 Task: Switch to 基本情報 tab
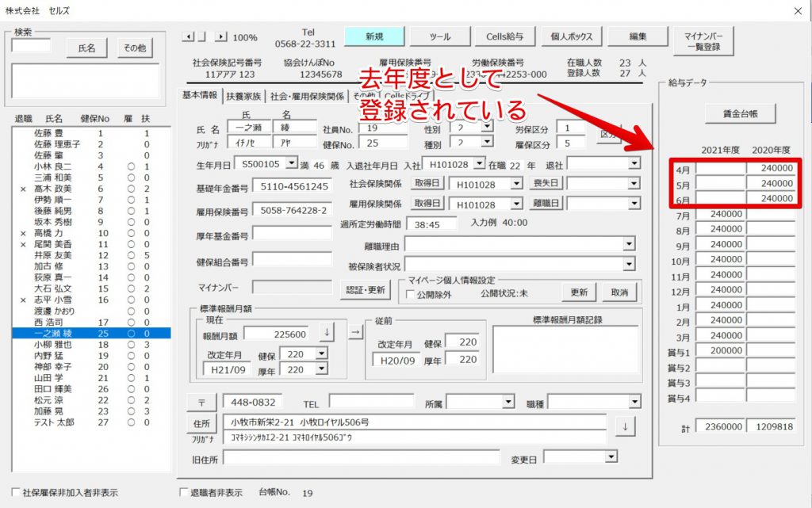point(200,95)
